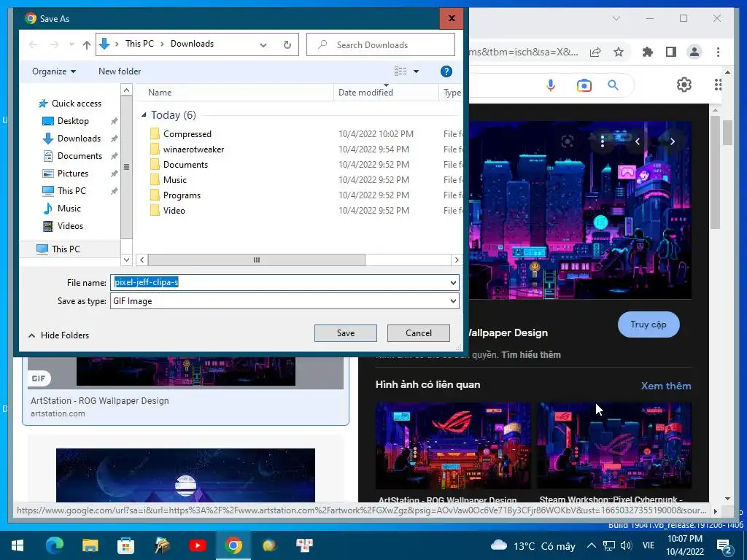This screenshot has width=747, height=560.
Task: Open Windows Start menu
Action: pos(18,545)
